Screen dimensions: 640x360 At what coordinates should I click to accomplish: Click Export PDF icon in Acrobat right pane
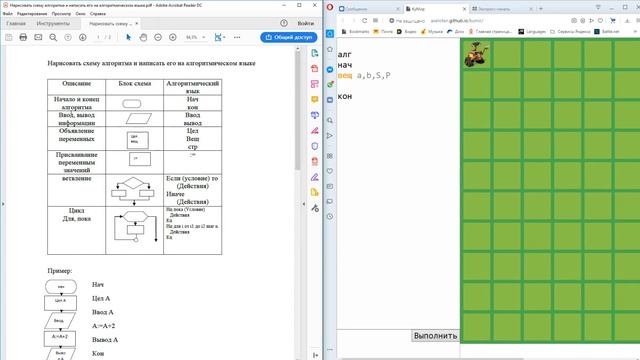tap(315, 53)
